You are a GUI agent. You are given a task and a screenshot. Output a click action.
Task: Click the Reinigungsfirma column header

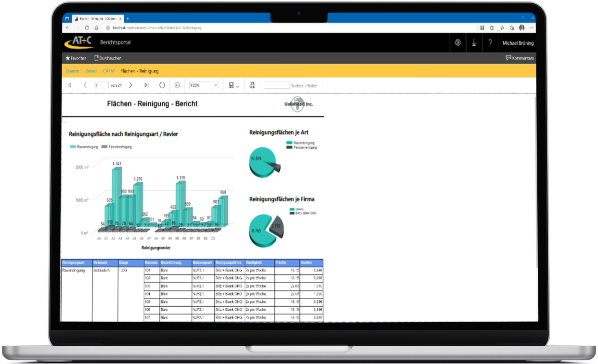click(229, 263)
